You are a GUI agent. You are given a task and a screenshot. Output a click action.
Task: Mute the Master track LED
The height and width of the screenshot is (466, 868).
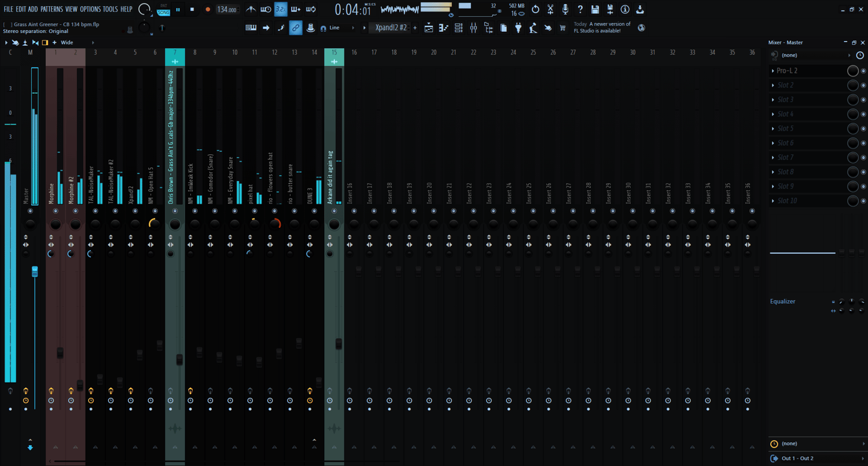[30, 211]
